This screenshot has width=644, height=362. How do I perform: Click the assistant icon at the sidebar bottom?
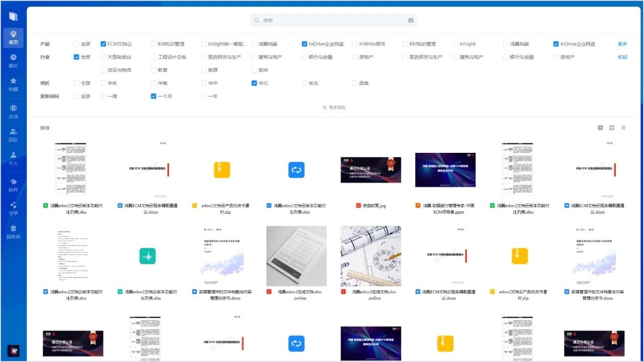(13, 351)
